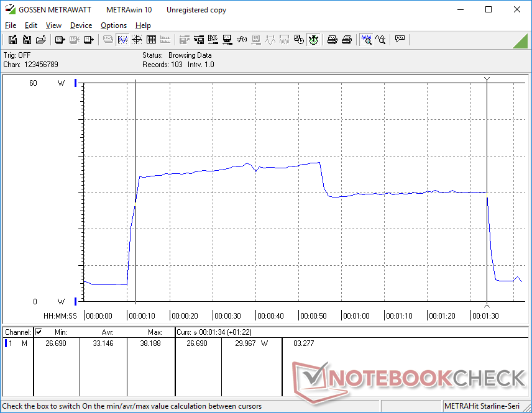Click the Open folder toolbar icon
The height and width of the screenshot is (413, 532).
tap(41, 40)
